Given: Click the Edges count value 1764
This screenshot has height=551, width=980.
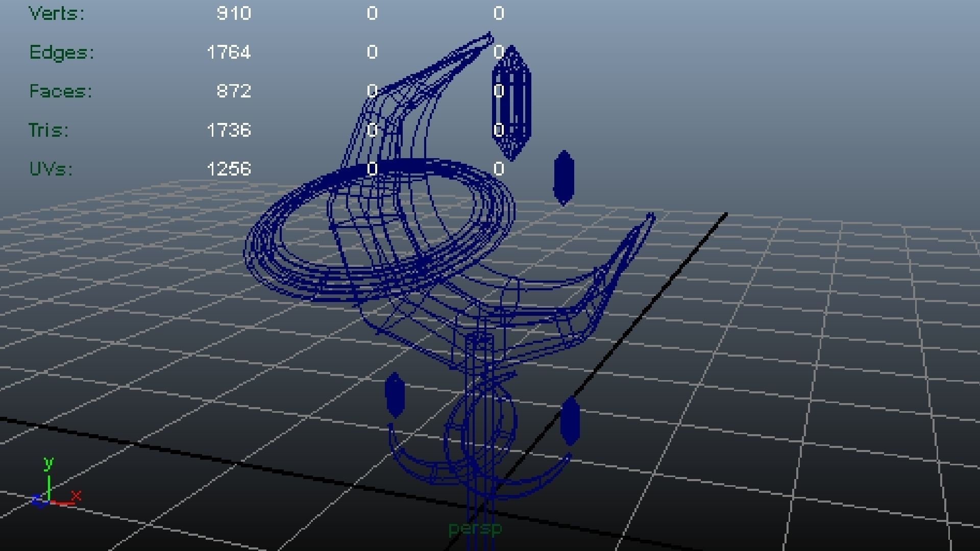Looking at the screenshot, I should pyautogui.click(x=229, y=52).
